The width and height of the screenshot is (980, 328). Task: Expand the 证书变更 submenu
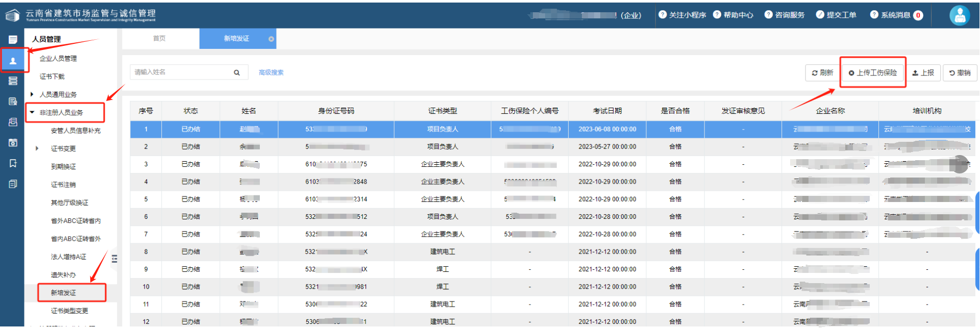[x=37, y=148]
